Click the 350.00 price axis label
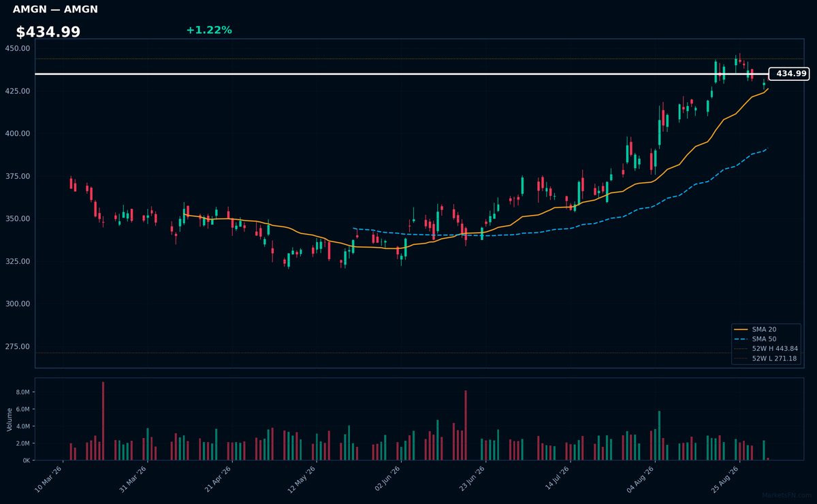The height and width of the screenshot is (504, 817). (x=17, y=219)
